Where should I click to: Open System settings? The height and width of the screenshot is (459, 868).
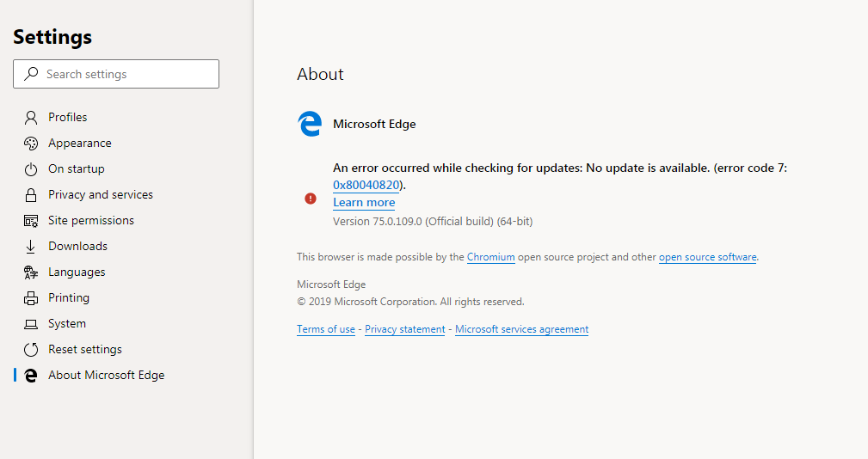click(x=67, y=324)
